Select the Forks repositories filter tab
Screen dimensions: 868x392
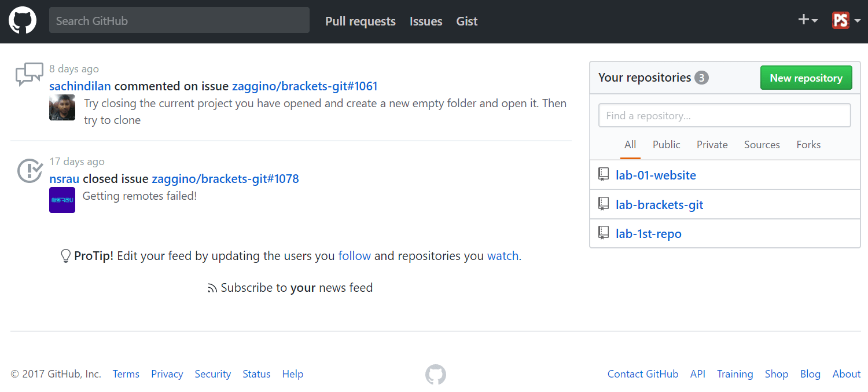808,145
